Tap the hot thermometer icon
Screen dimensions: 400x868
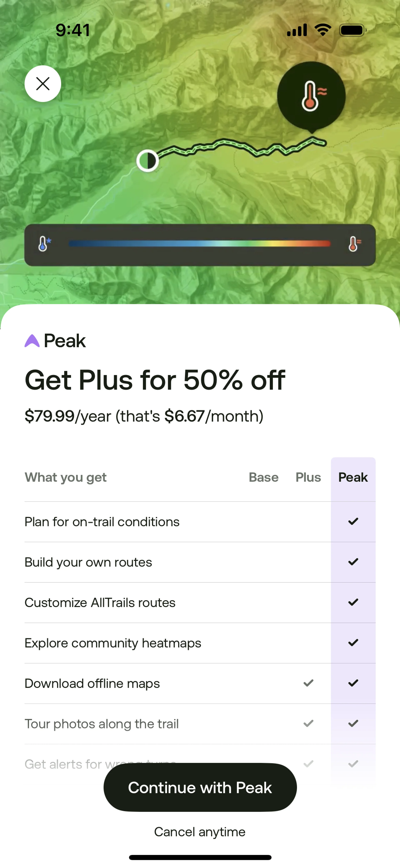[354, 244]
